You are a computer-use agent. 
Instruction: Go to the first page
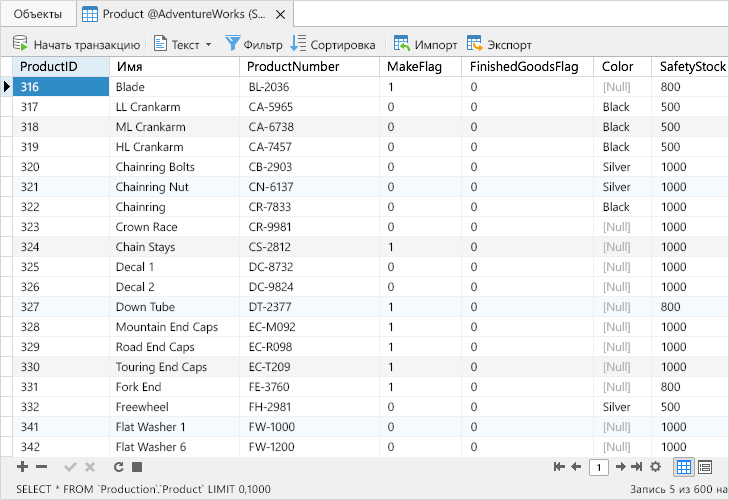(x=559, y=467)
